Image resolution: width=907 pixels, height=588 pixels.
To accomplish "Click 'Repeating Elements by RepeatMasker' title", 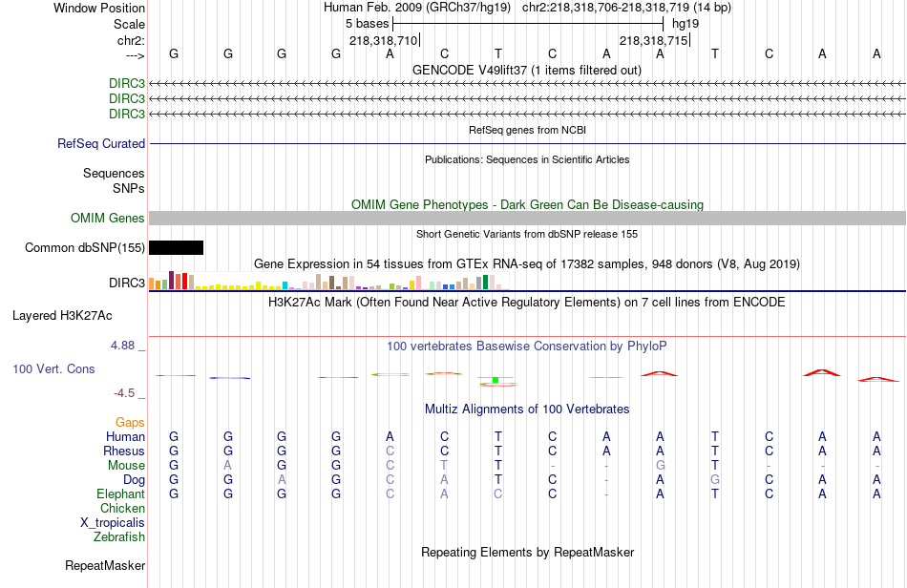I will coord(527,552).
